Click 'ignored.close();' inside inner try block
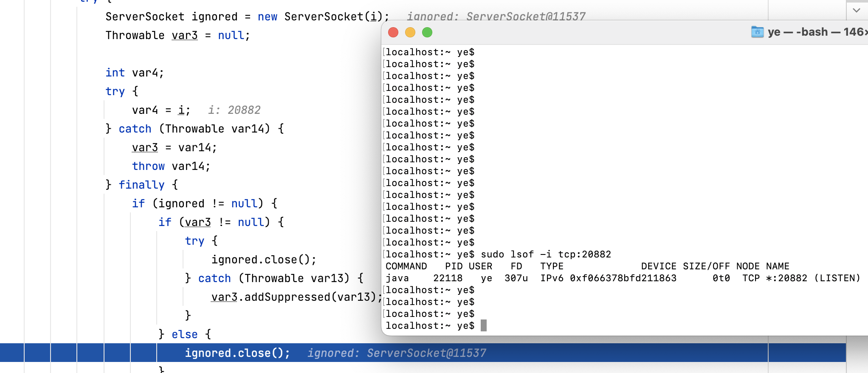Image resolution: width=868 pixels, height=373 pixels. click(x=264, y=260)
